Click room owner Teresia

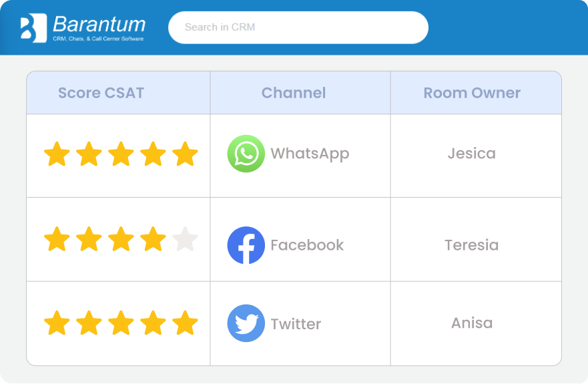point(472,245)
